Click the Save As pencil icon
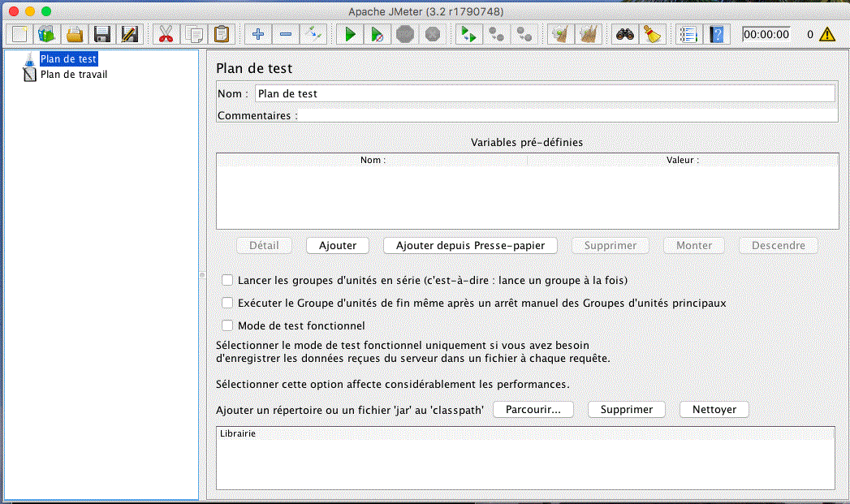The width and height of the screenshot is (850, 504). point(130,34)
